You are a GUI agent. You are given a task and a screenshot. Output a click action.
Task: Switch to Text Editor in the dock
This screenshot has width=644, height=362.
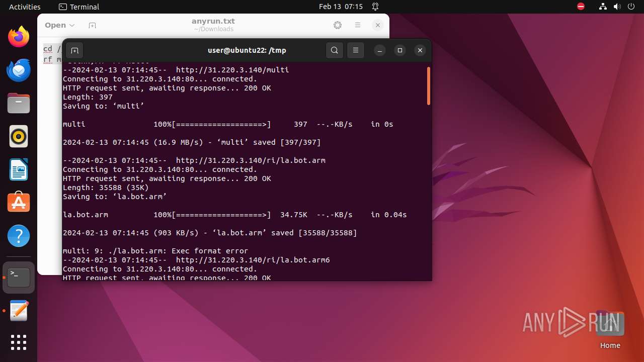19,311
